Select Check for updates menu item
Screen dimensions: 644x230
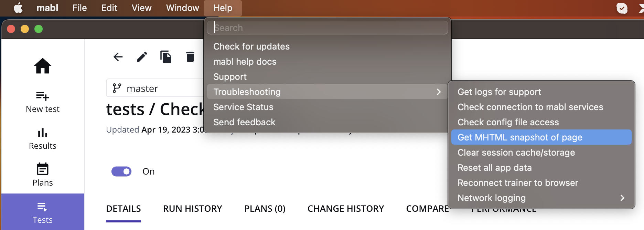tap(251, 46)
